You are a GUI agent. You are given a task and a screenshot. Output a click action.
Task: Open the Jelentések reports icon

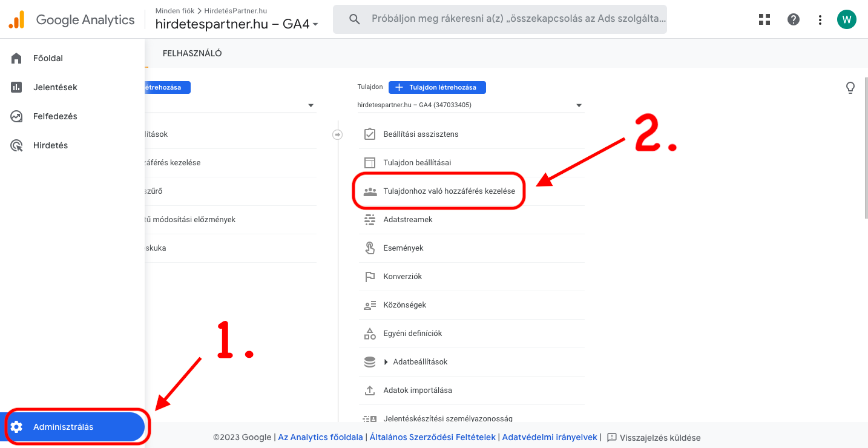point(15,87)
